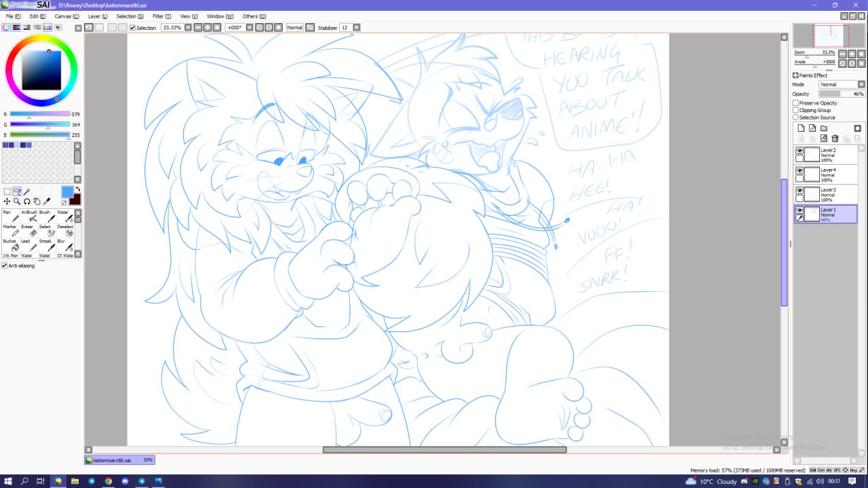The width and height of the screenshot is (868, 488).
Task: Expand the canvas zoom percentage dropdown
Action: (187, 28)
